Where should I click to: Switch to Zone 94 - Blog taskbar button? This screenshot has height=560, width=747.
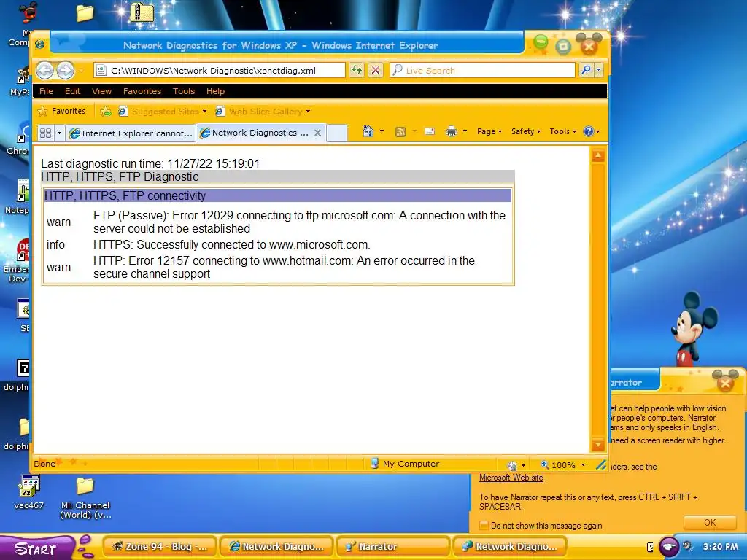(160, 547)
